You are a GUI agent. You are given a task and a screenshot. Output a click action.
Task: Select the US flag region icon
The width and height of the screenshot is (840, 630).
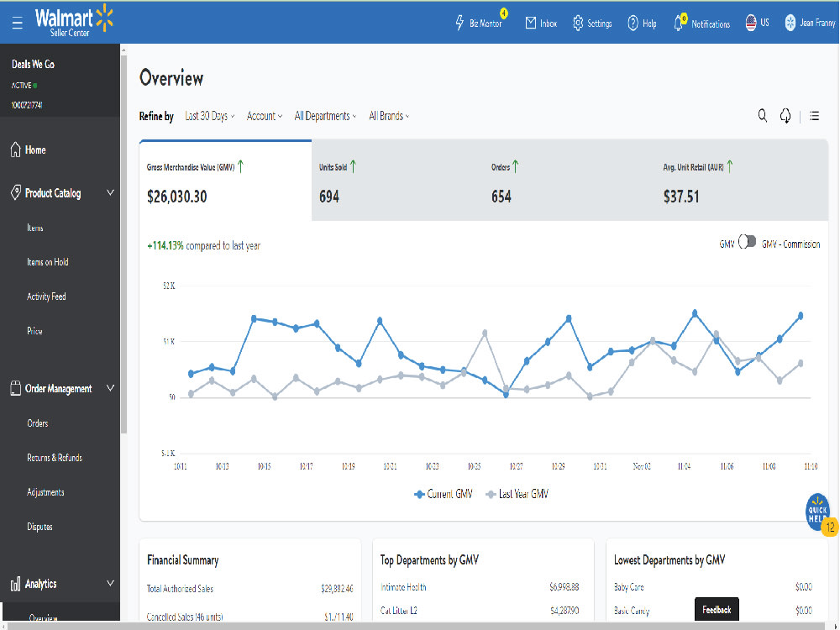pos(751,23)
